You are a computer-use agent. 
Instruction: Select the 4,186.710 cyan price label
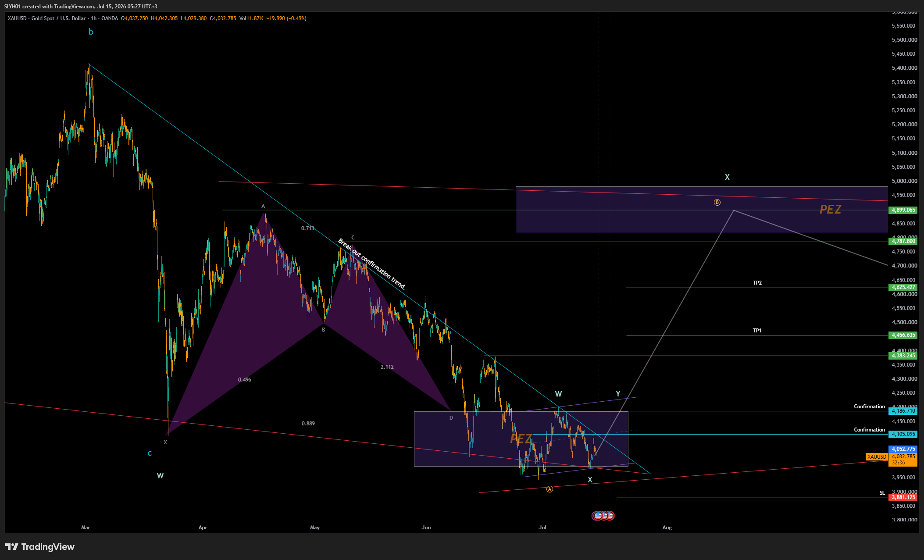pyautogui.click(x=903, y=411)
